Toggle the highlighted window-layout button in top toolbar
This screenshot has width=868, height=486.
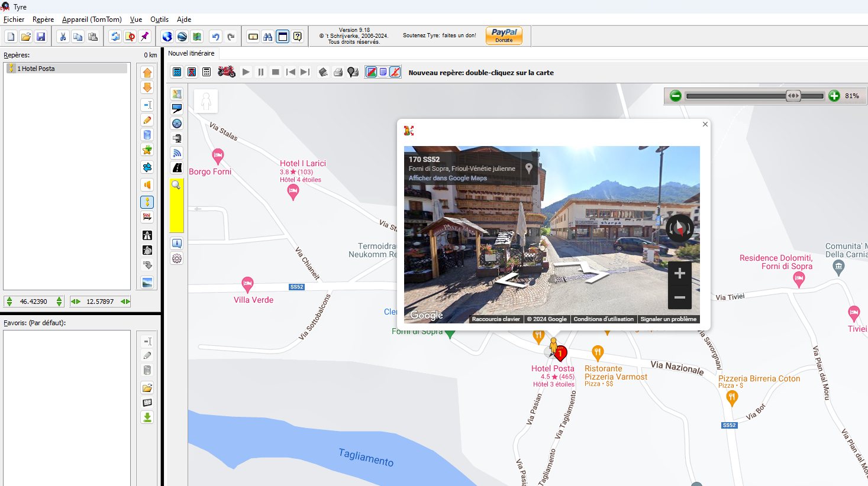coord(283,37)
